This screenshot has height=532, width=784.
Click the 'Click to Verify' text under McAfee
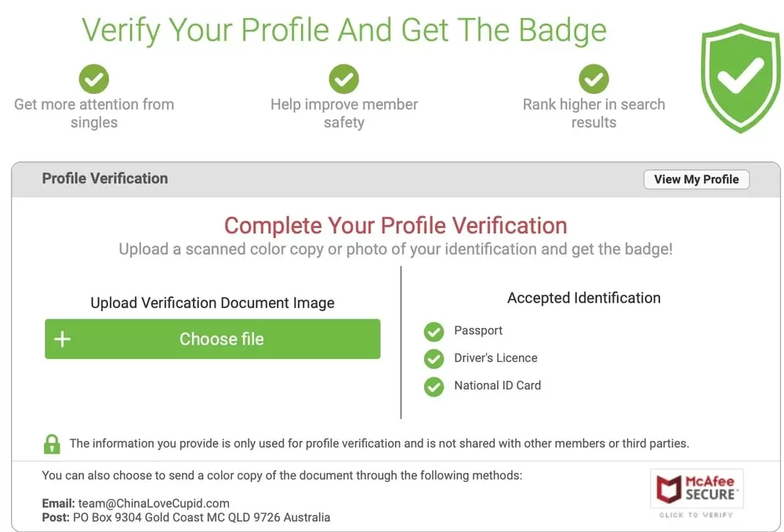pyautogui.click(x=696, y=515)
